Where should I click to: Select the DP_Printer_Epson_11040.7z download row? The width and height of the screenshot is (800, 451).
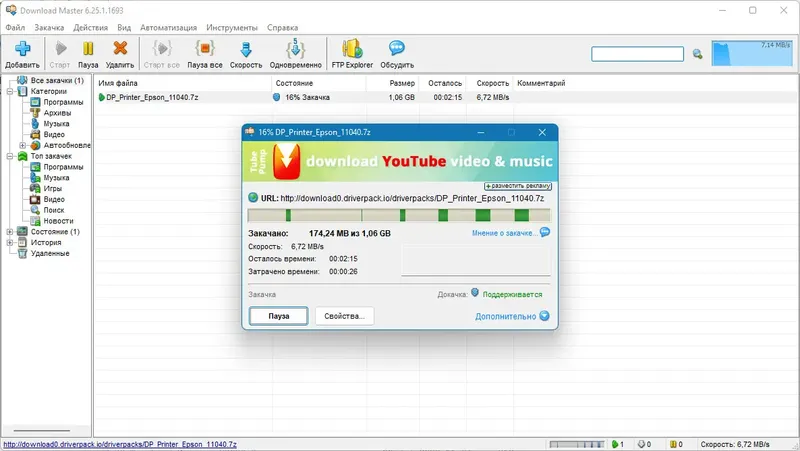click(x=446, y=97)
